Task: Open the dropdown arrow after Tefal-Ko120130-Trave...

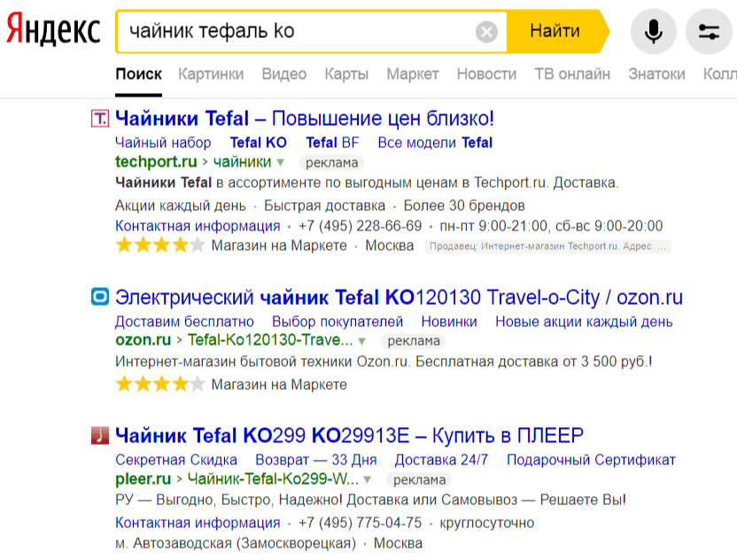Action: (x=361, y=339)
